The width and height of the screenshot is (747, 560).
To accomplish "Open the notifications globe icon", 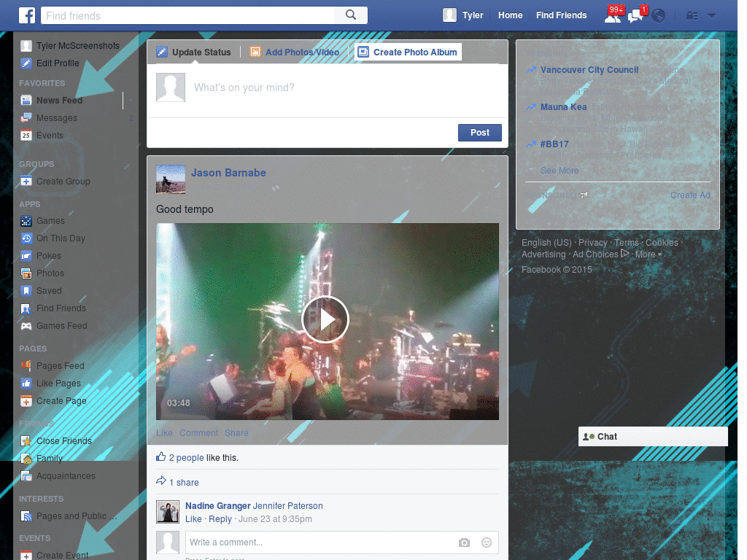I will [x=659, y=16].
